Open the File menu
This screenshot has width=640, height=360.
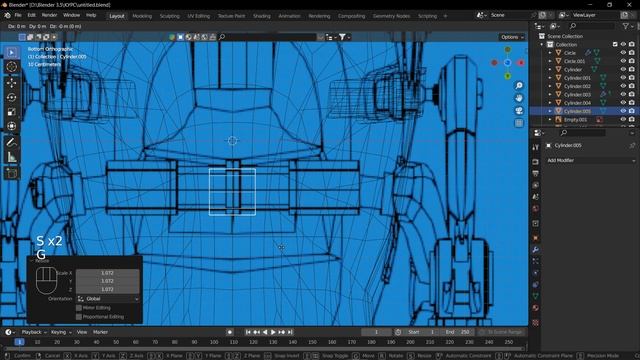click(18, 15)
